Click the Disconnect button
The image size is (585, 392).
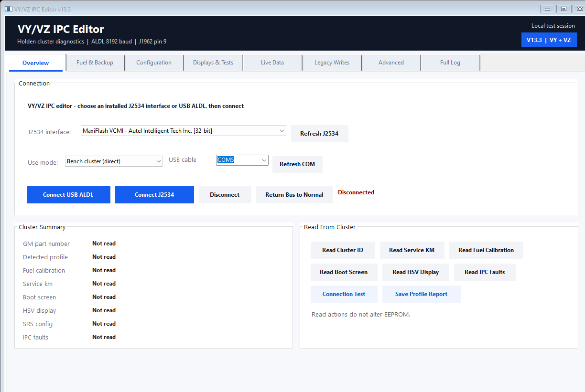225,195
